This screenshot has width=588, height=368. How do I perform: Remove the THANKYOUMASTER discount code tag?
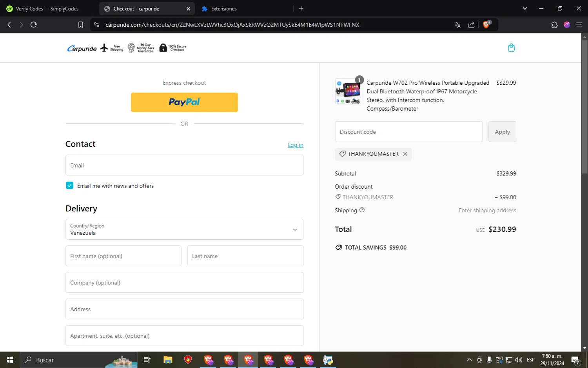click(405, 154)
